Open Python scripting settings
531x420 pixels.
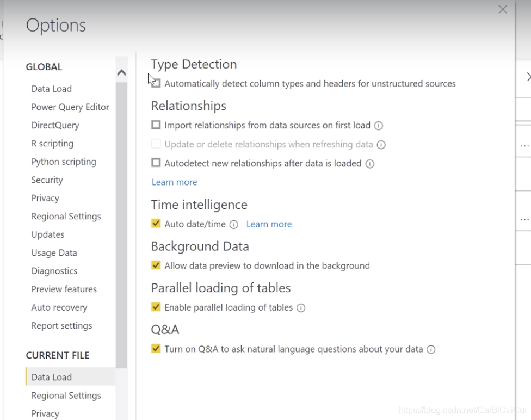(64, 162)
